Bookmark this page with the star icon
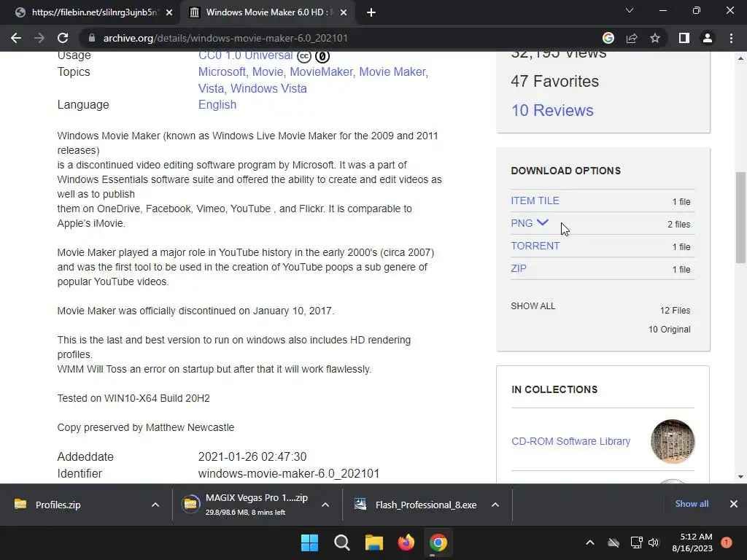This screenshot has height=560, width=747. tap(655, 38)
